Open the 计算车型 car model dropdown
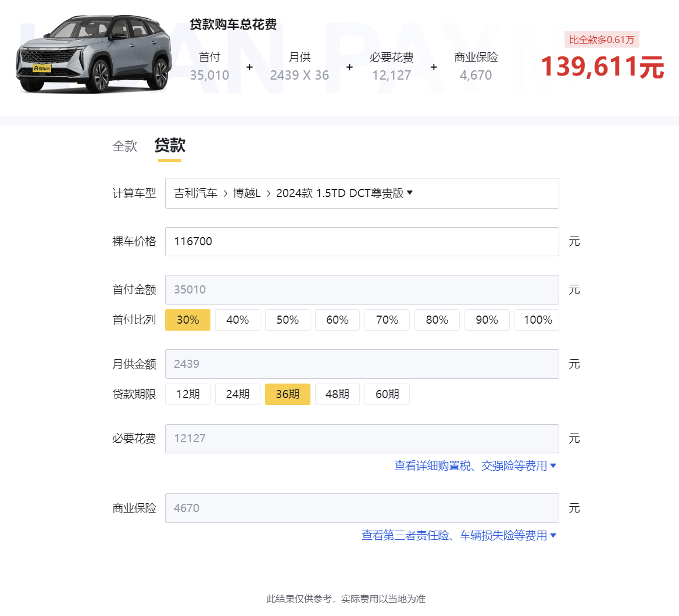 coord(362,194)
